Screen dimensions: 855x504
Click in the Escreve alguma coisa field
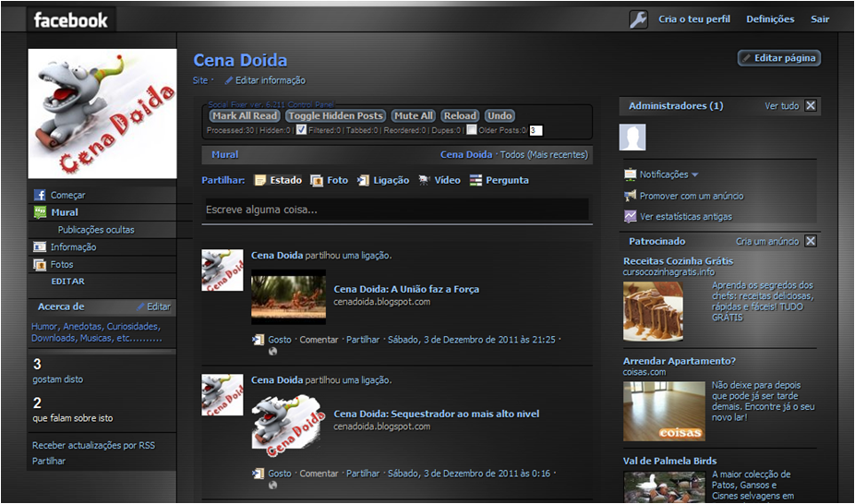[x=397, y=210]
